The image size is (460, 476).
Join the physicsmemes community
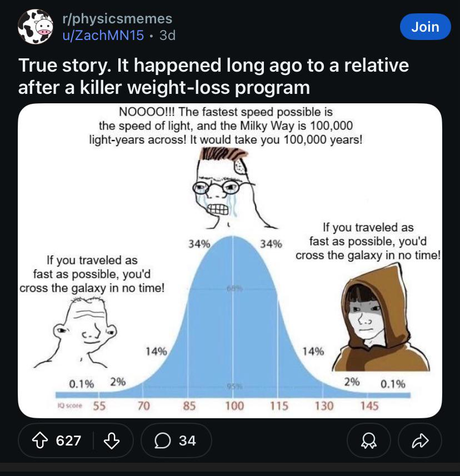425,27
